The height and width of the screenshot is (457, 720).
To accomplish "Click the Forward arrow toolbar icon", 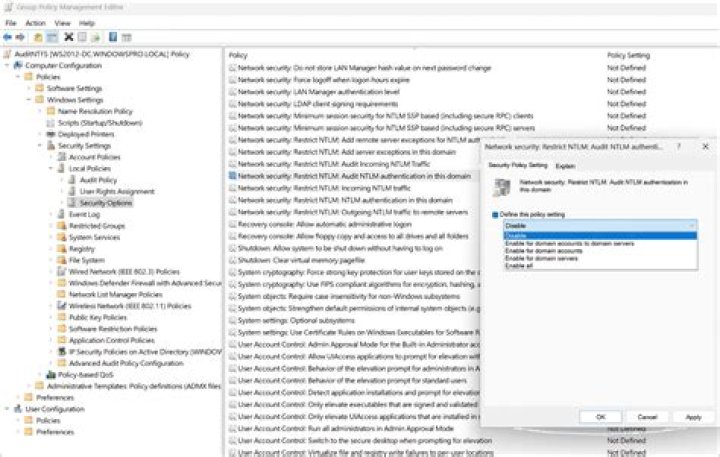I will coord(20,37).
